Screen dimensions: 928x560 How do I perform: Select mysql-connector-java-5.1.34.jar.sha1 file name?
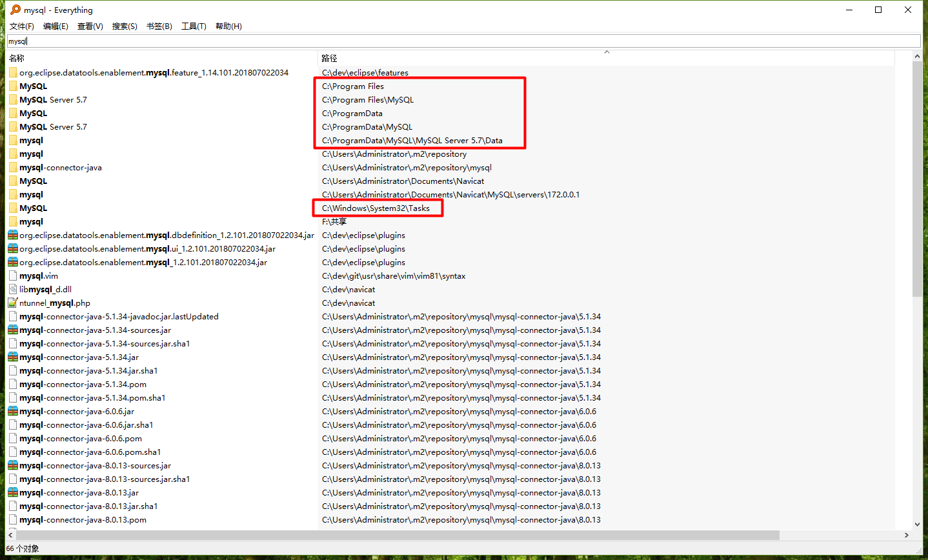pyautogui.click(x=88, y=370)
